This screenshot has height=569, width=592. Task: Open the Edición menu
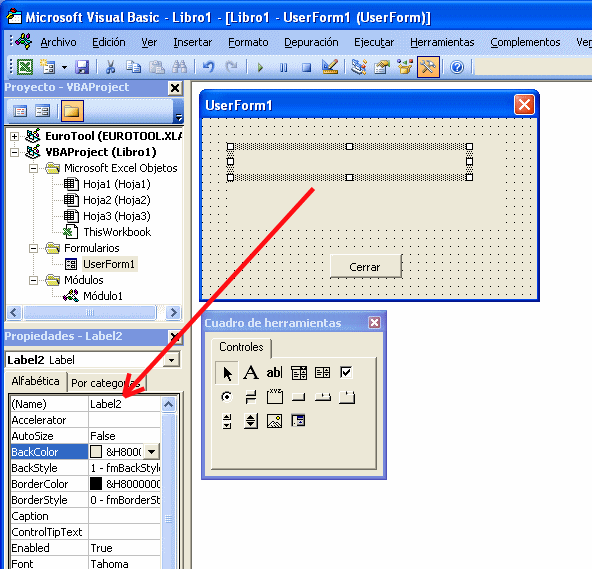click(x=109, y=42)
